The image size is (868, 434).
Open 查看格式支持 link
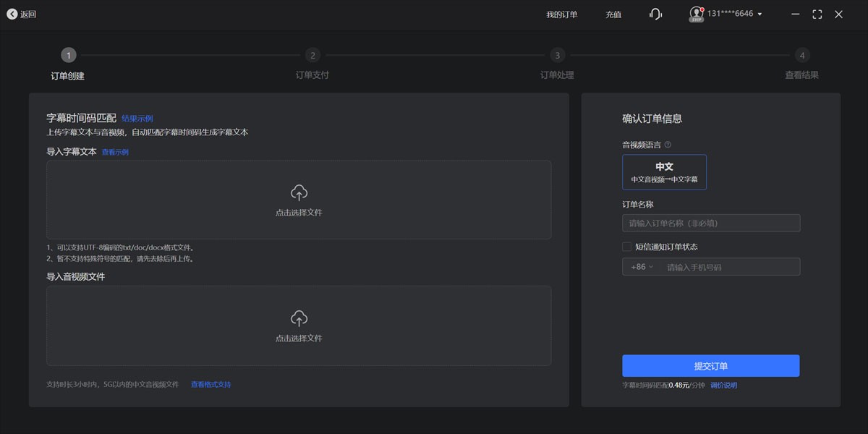[x=210, y=385]
